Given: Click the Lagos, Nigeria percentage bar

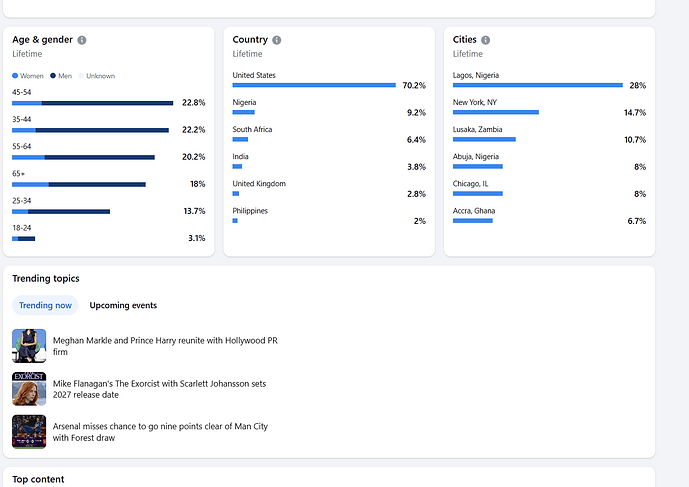Looking at the screenshot, I should pos(537,85).
